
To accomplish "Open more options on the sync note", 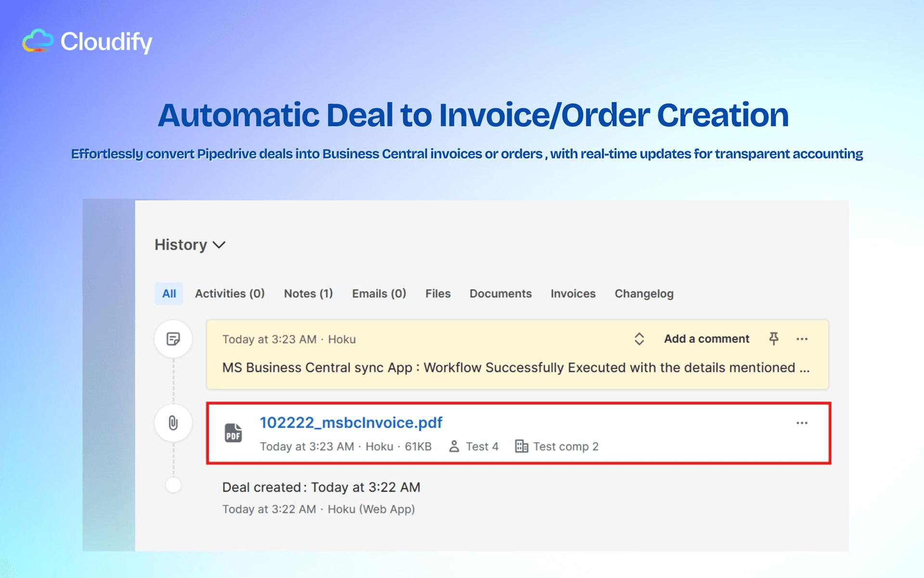I will (x=802, y=339).
